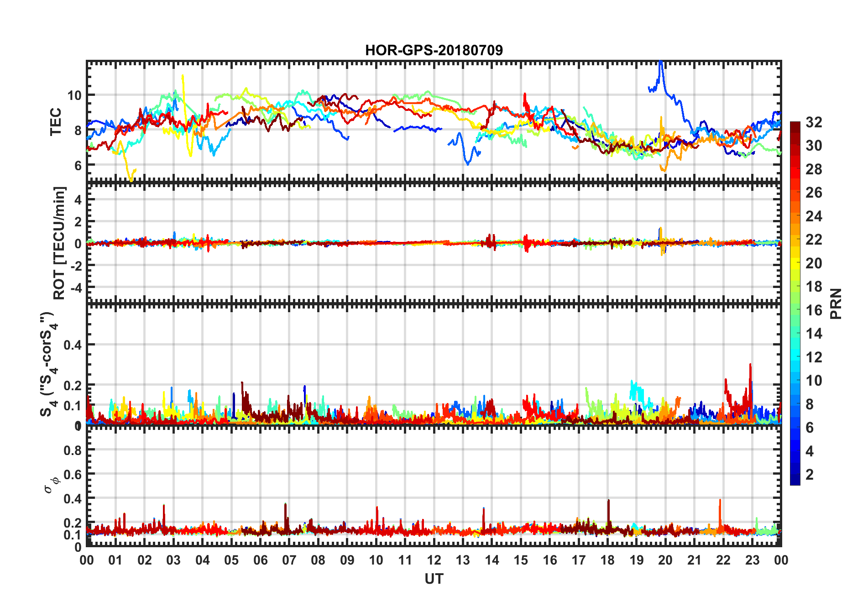This screenshot has height=607, width=868.
Task: Click x-axis tick label 05
Action: pos(231,560)
